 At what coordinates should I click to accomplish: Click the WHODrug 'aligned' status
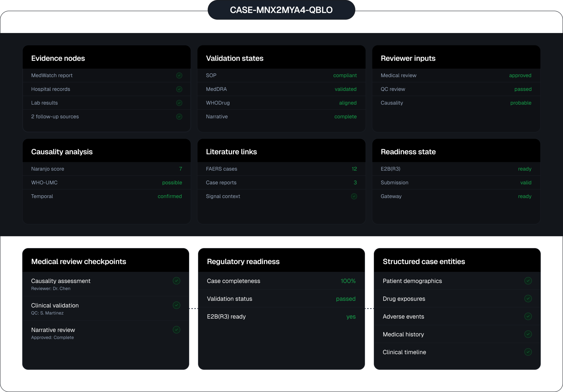[x=348, y=103]
